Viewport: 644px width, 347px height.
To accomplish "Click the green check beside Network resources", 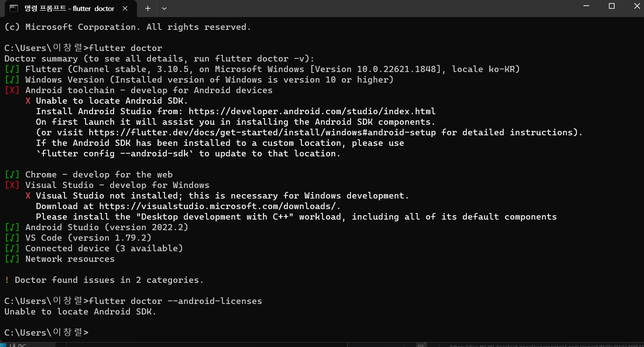I will (12, 259).
